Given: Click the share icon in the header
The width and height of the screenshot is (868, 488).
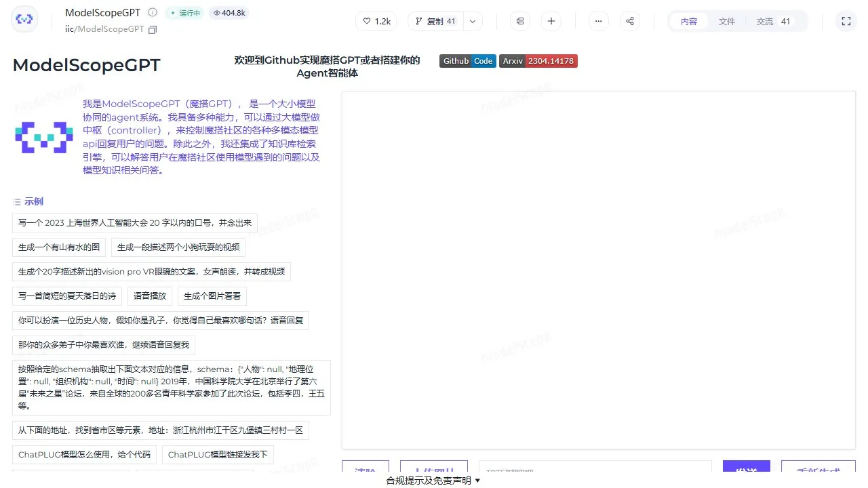Looking at the screenshot, I should 630,21.
